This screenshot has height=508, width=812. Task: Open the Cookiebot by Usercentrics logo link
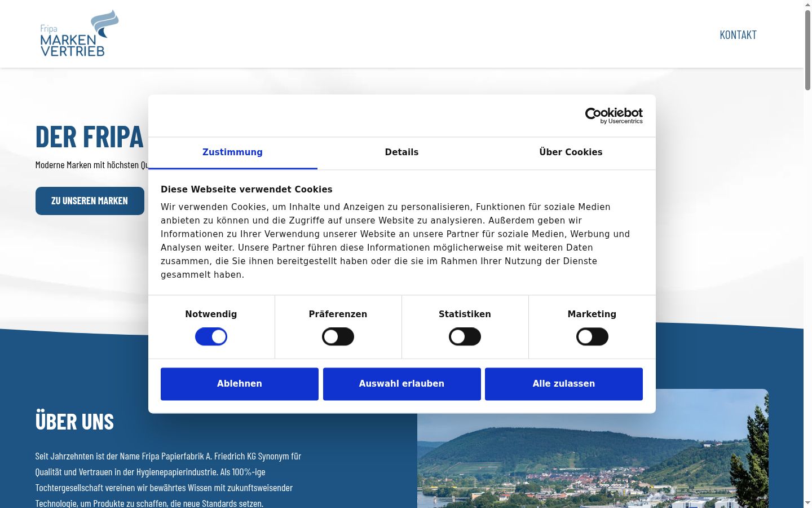pos(614,116)
